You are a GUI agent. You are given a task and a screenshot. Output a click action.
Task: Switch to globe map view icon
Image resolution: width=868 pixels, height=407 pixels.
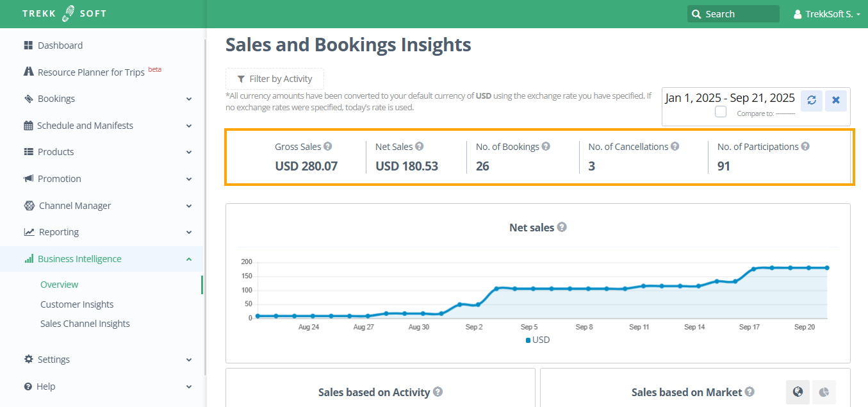coord(798,392)
